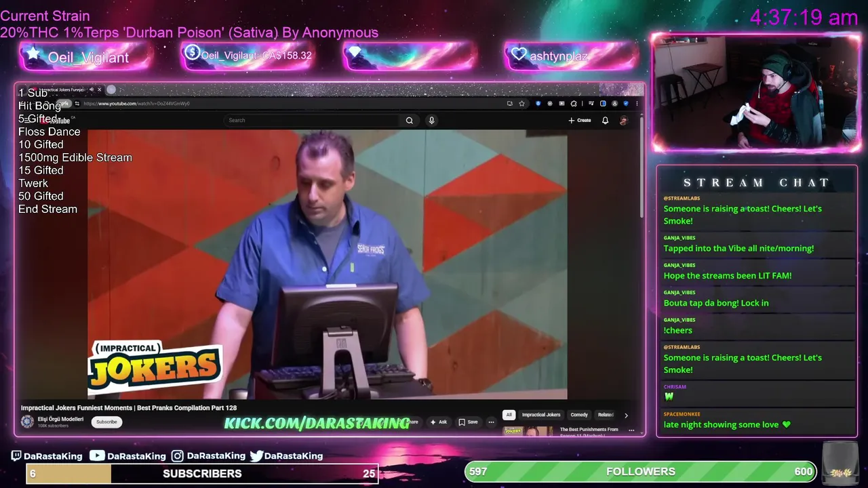Click the subscribers goal progress bar
This screenshot has height=488, width=868.
pos(202,473)
